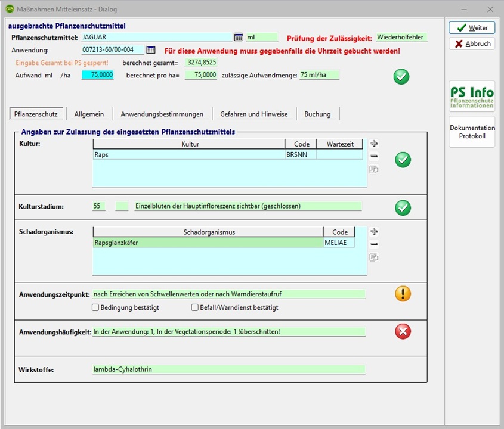This screenshot has width=504, height=429.
Task: Click the MELIAE code cell
Action: point(339,243)
